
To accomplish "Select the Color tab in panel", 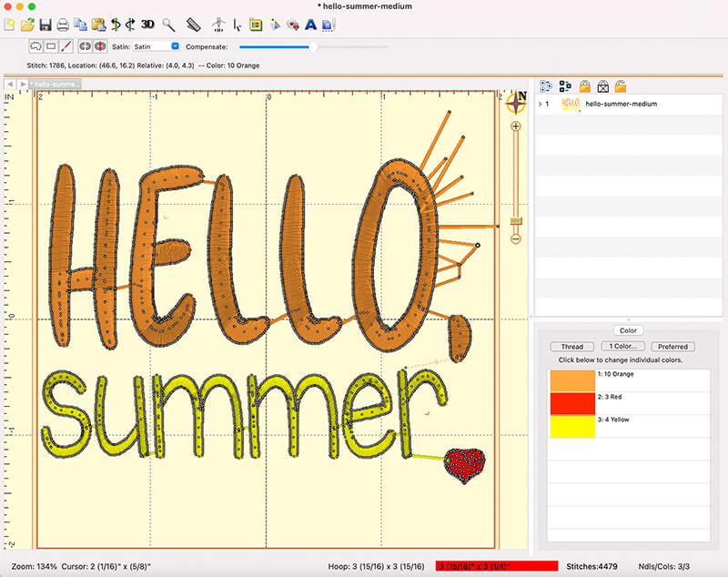I will point(627,330).
